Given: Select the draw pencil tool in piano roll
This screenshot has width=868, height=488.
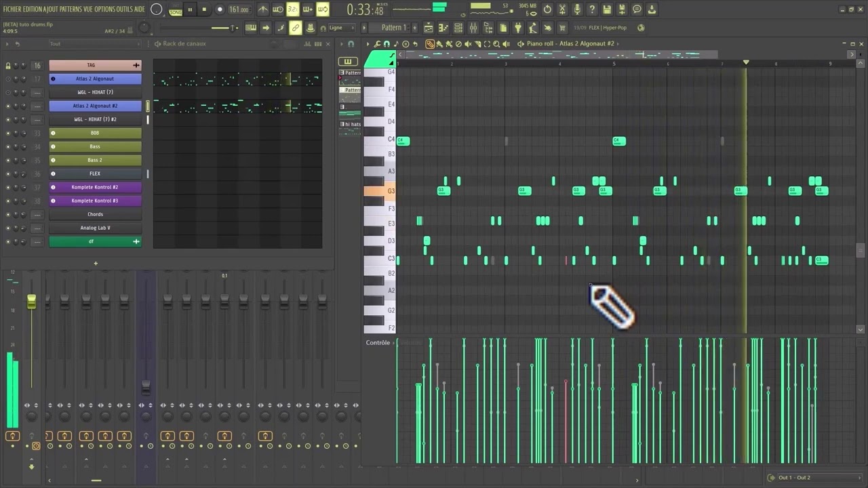Looking at the screenshot, I should point(429,44).
